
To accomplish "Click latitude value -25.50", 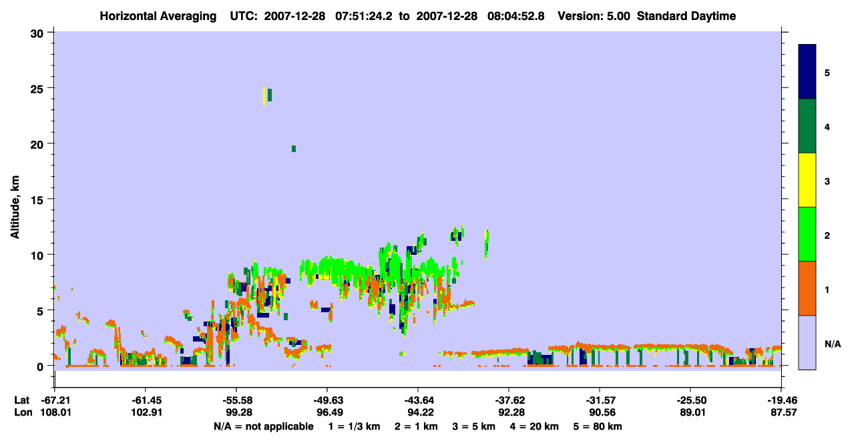I will point(690,400).
